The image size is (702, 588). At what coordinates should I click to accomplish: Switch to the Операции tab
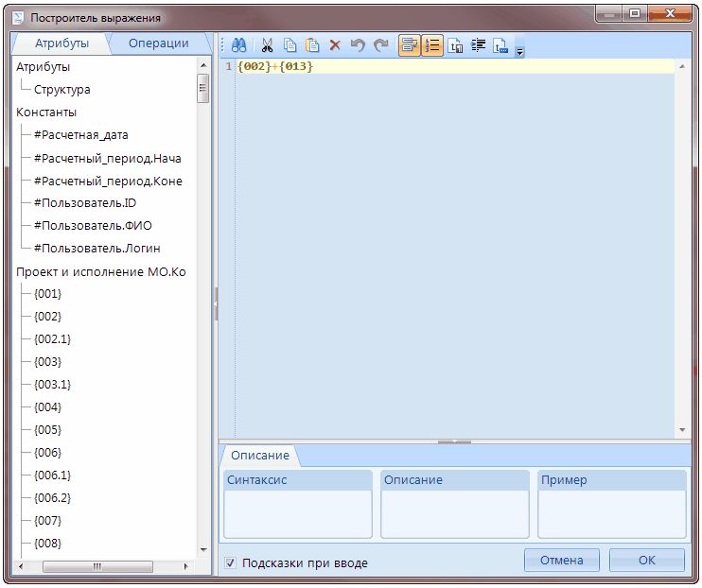coord(158,43)
